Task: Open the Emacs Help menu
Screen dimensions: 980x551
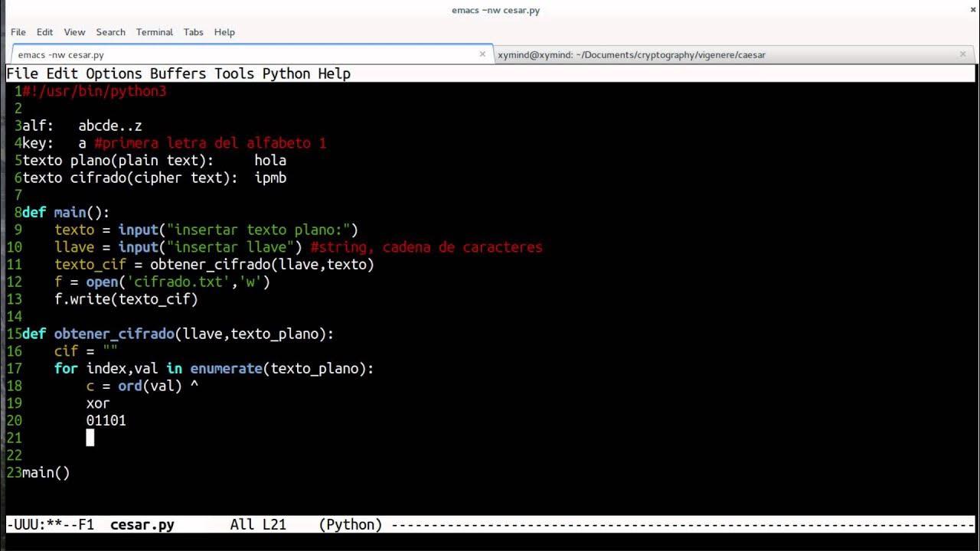Action: coord(334,74)
